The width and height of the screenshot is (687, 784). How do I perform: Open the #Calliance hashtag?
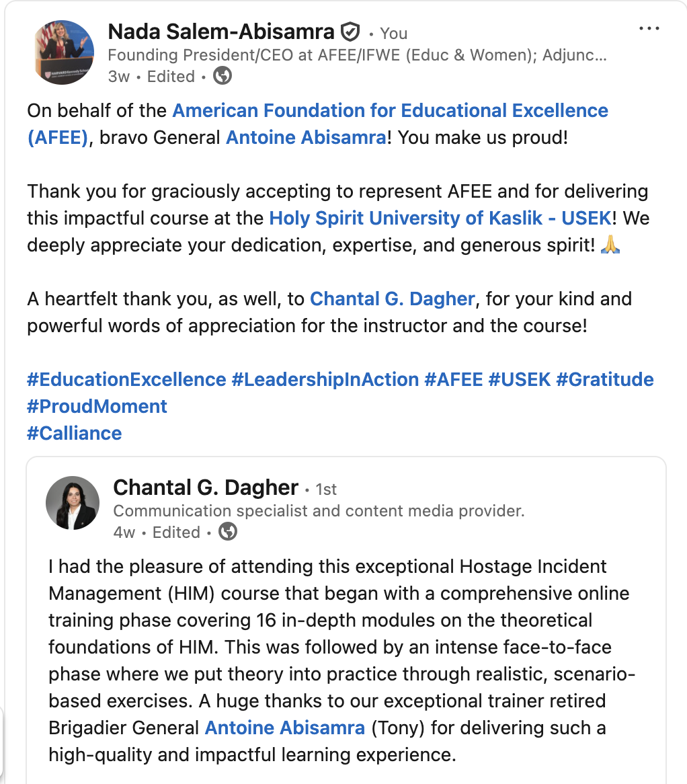(75, 434)
